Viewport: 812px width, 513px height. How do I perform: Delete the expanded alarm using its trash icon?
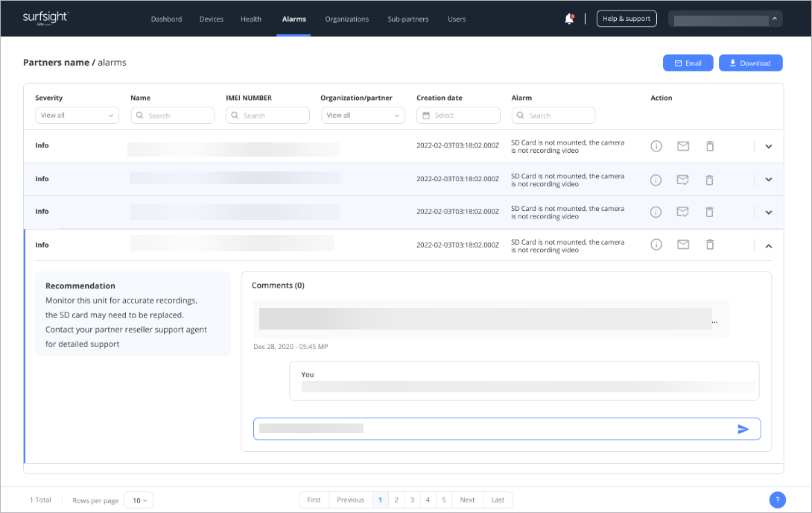[x=710, y=245]
